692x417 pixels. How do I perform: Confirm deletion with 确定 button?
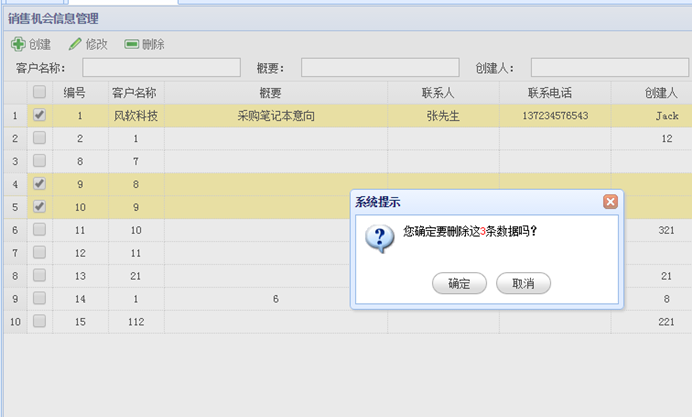pos(459,283)
